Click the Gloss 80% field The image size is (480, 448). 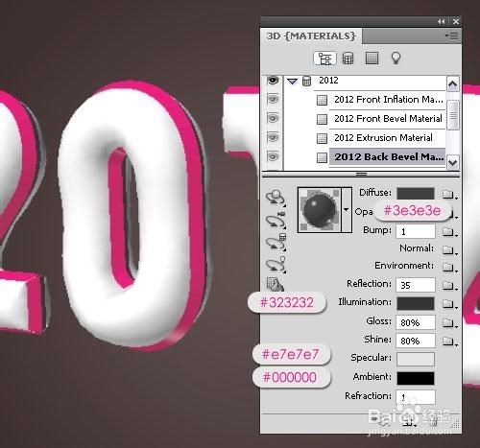[416, 322]
